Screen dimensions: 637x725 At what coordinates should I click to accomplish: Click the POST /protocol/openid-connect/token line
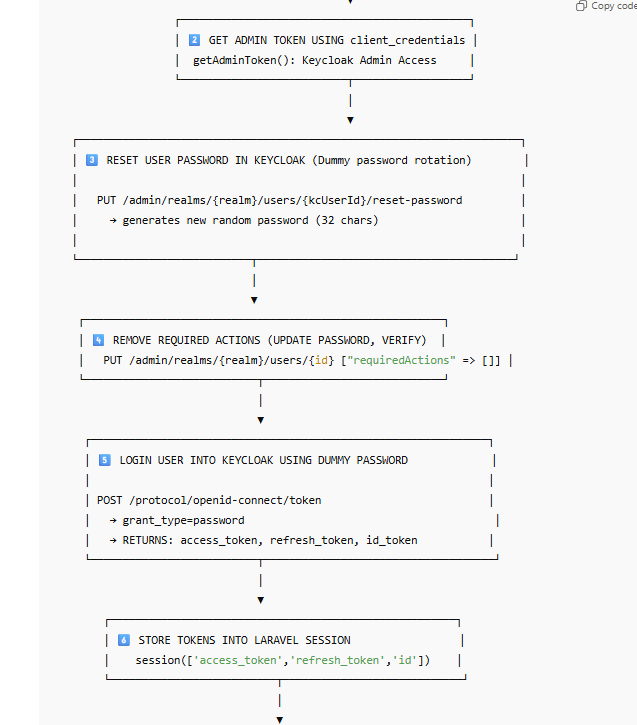209,500
